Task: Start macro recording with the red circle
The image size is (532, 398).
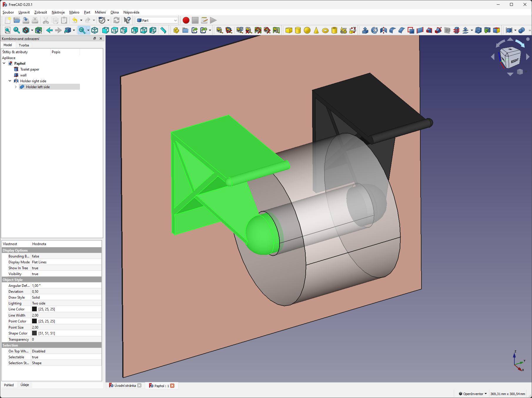Action: (186, 20)
